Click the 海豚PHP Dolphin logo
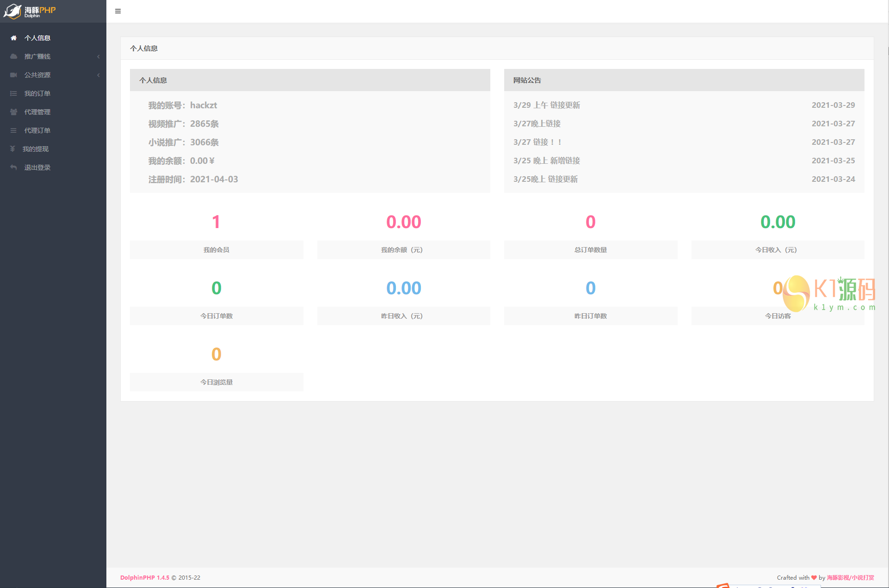 (30, 11)
